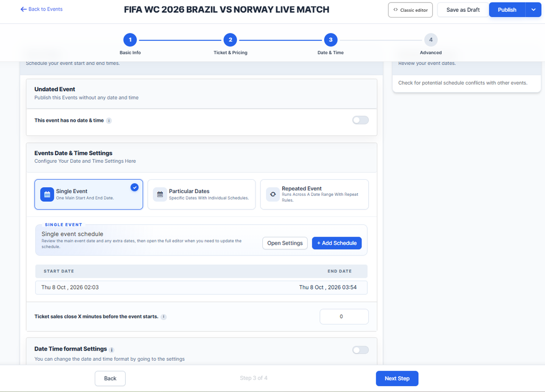Click the 'Undated Event' heading

pyautogui.click(x=55, y=89)
